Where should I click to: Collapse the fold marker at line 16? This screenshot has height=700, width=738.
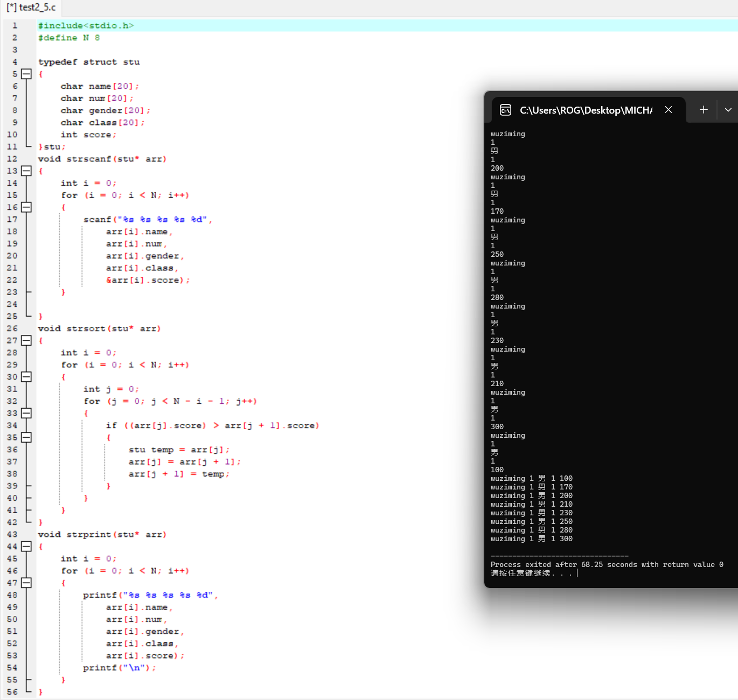(x=26, y=207)
